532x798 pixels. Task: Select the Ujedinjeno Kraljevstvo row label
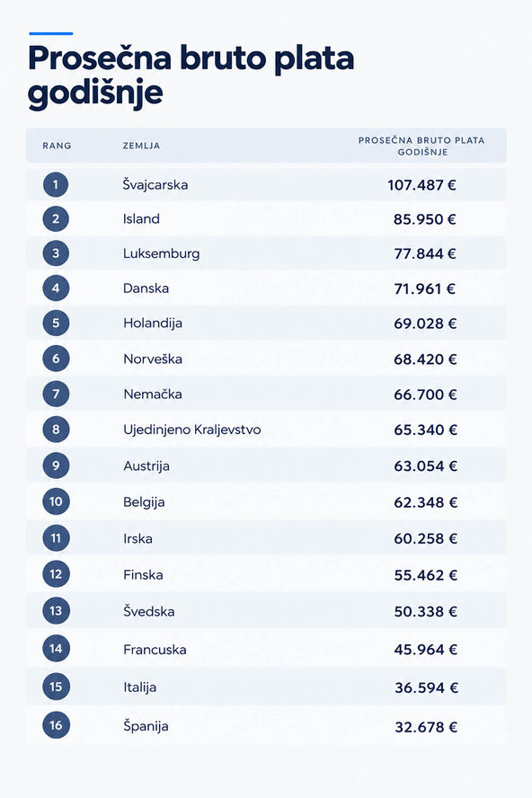pos(192,430)
